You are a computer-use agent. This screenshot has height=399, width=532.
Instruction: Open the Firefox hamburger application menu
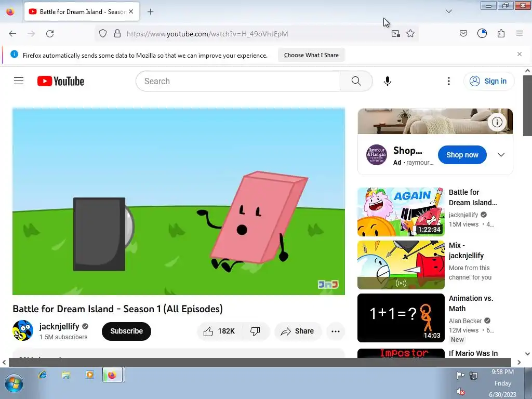pos(520,33)
